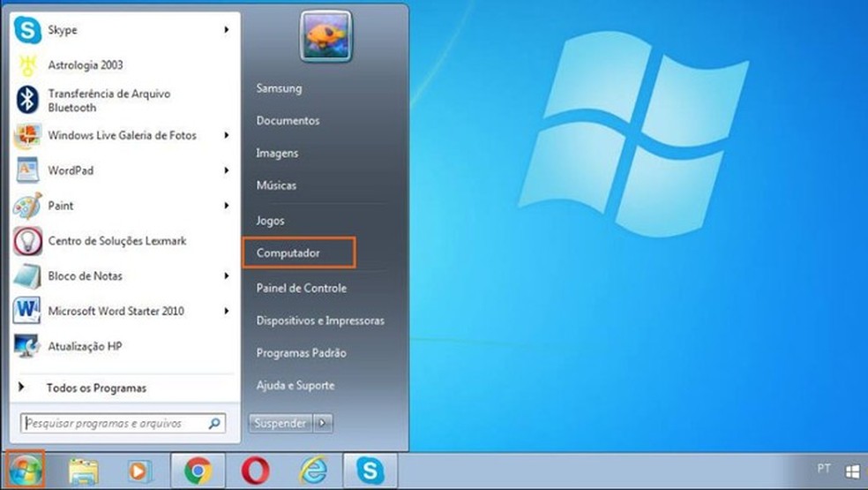Click the Windows Start orb button
Viewport: 868px width, 490px height.
coord(25,471)
